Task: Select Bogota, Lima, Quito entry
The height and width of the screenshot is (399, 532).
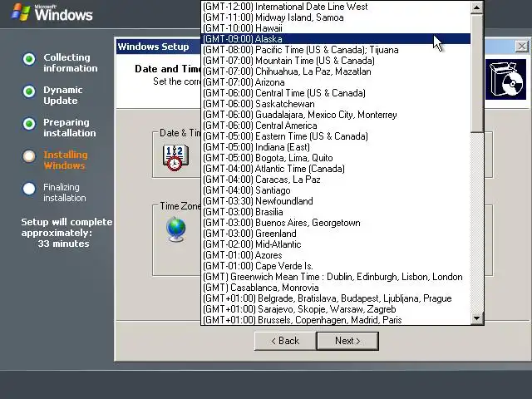Action: (336, 158)
